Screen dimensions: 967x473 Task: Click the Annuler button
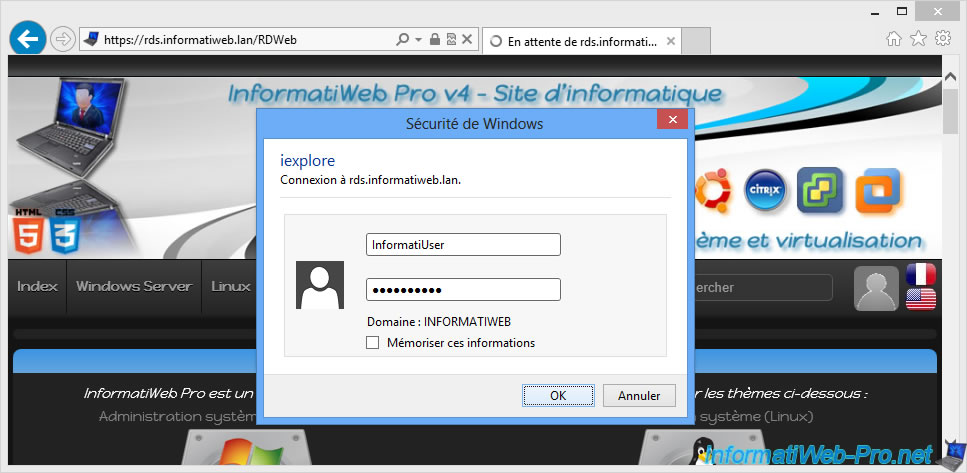click(639, 395)
